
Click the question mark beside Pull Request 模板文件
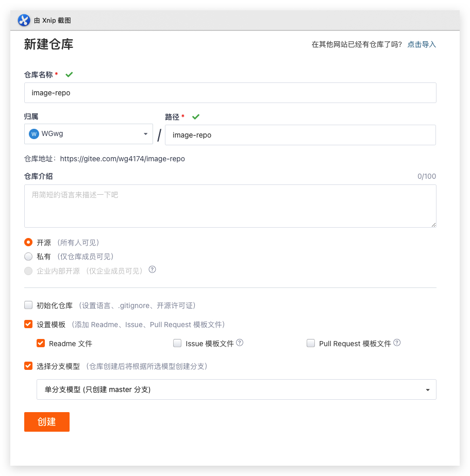click(x=396, y=343)
